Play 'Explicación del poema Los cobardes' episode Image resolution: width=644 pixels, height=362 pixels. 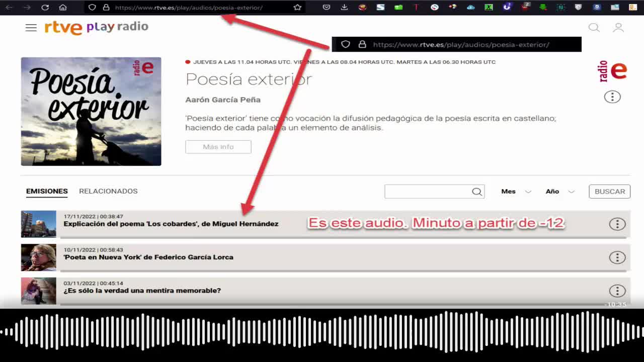[171, 224]
